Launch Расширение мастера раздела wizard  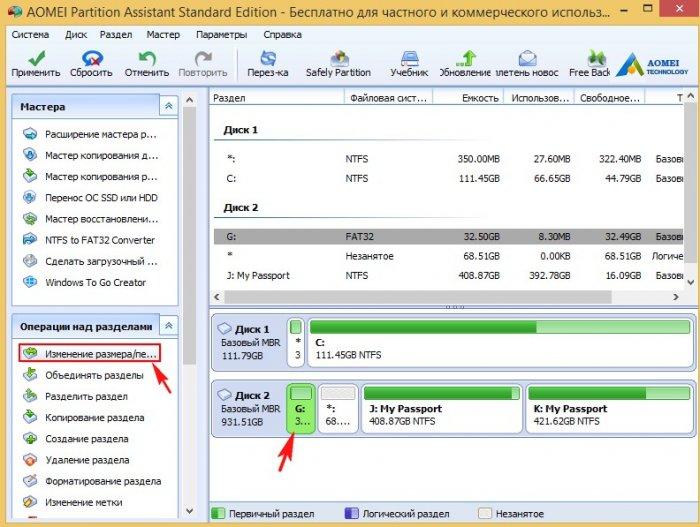coord(90,134)
